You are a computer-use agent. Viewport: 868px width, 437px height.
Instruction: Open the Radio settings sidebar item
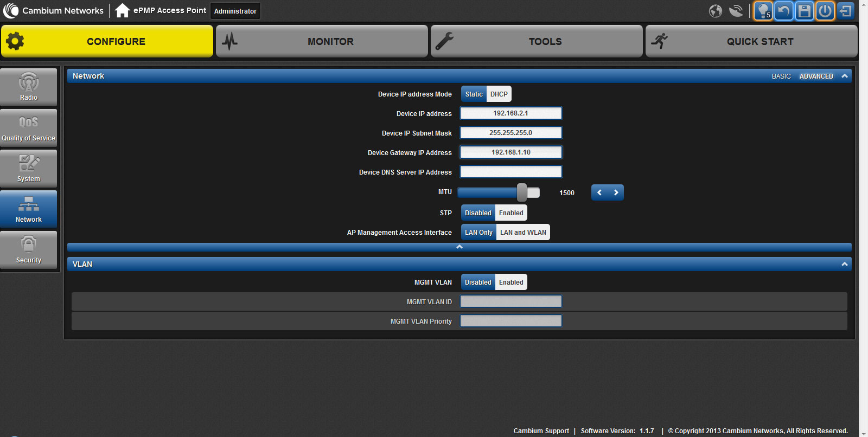(x=29, y=87)
